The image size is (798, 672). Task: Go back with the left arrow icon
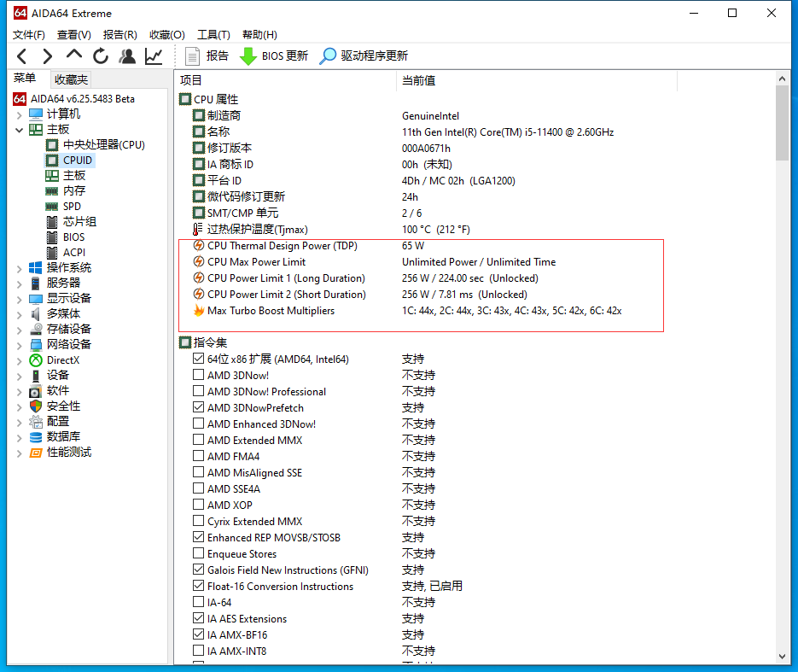tap(21, 56)
